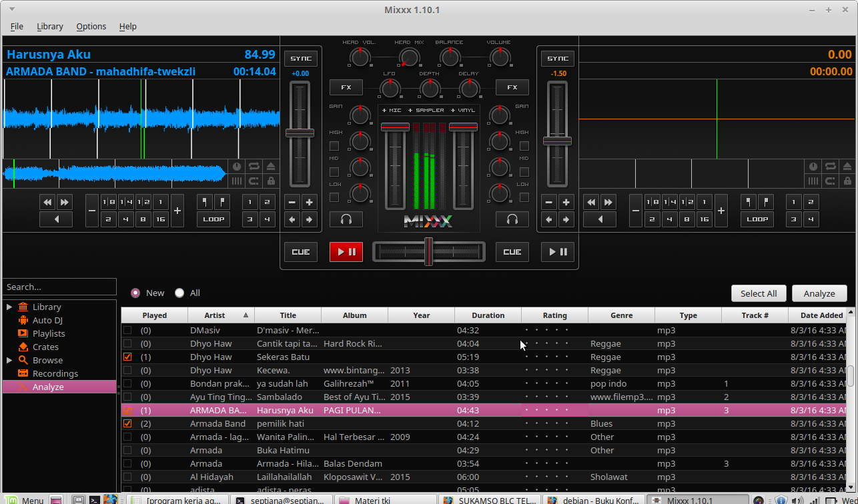Open the File menu
The image size is (858, 504).
tap(17, 26)
